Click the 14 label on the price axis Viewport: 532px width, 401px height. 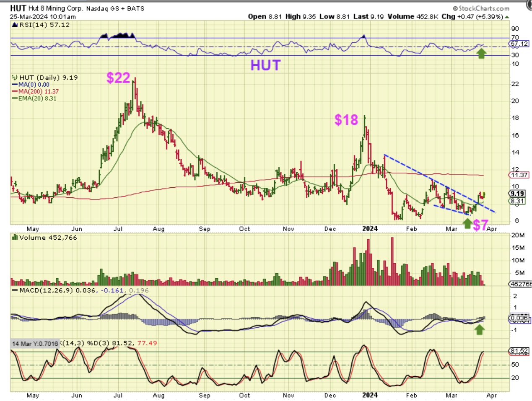tap(515, 153)
